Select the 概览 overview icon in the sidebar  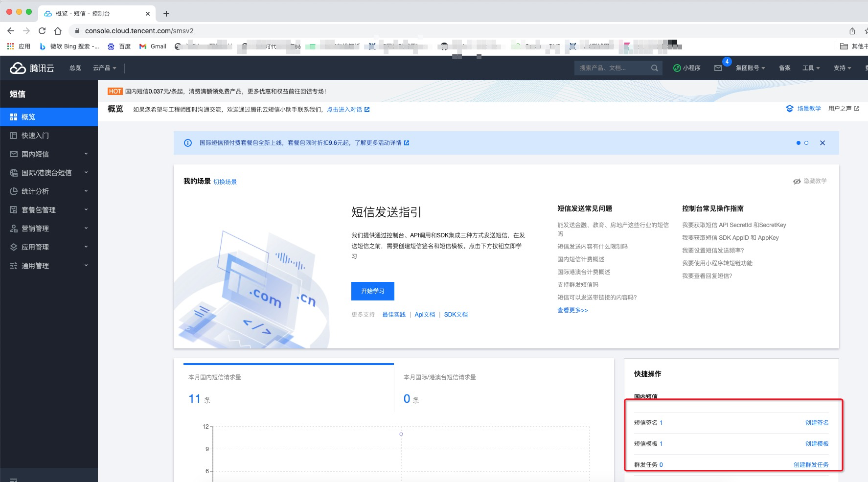point(14,117)
